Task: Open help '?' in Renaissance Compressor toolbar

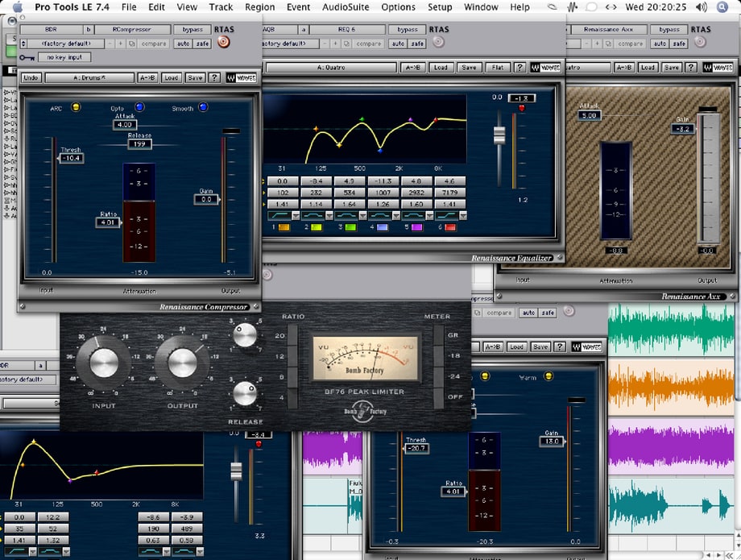Action: click(214, 77)
